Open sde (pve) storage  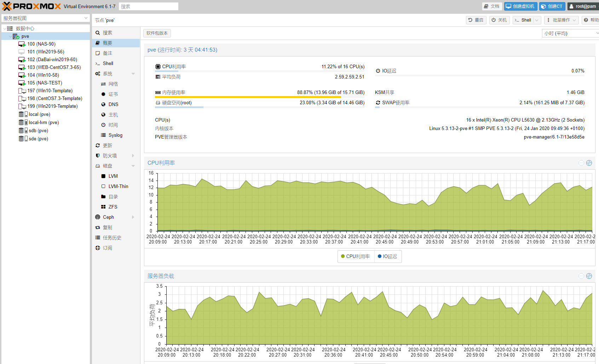(38, 139)
